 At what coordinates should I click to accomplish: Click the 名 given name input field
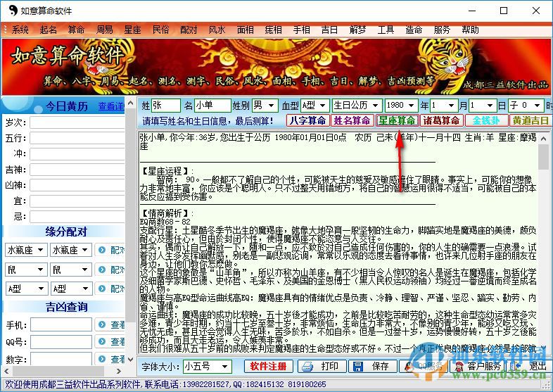tap(212, 105)
